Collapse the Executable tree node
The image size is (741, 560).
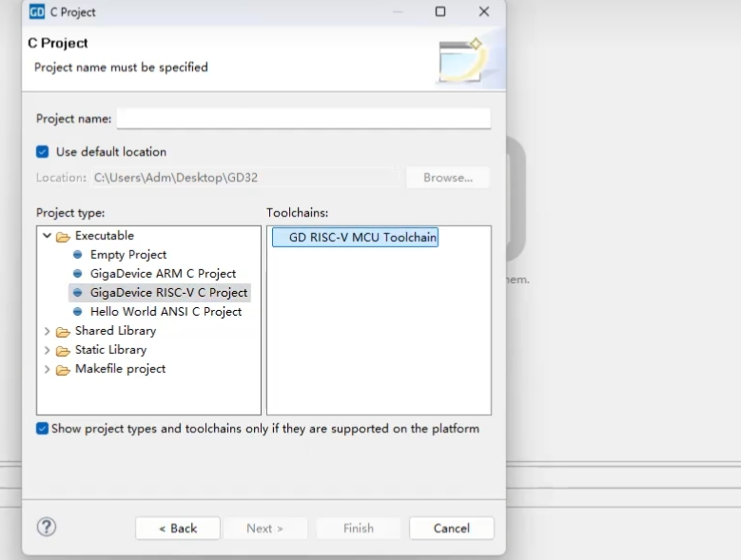tap(47, 236)
